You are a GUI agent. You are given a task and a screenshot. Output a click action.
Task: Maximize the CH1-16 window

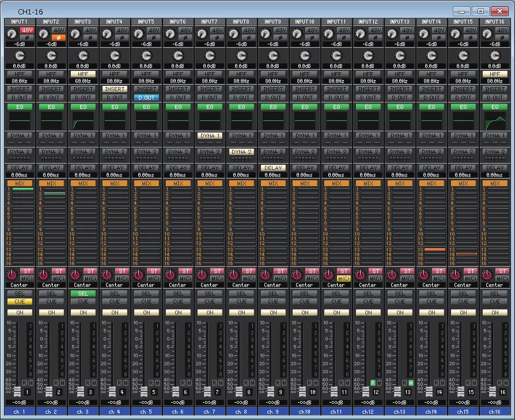pos(480,11)
